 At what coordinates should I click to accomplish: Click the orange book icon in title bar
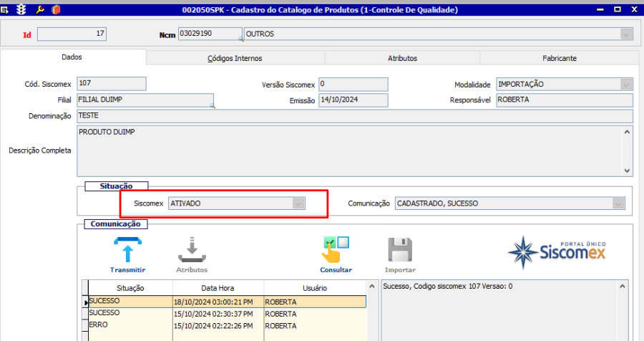pos(57,9)
